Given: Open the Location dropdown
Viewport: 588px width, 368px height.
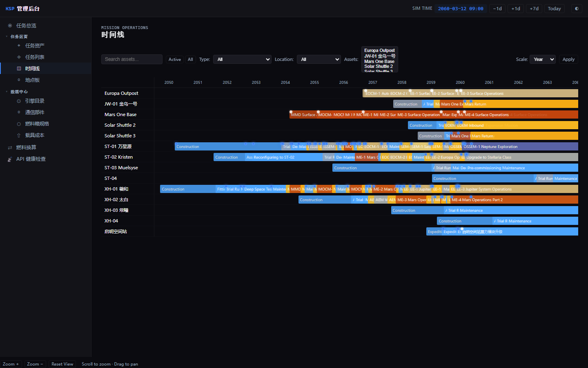Looking at the screenshot, I should [x=319, y=59].
